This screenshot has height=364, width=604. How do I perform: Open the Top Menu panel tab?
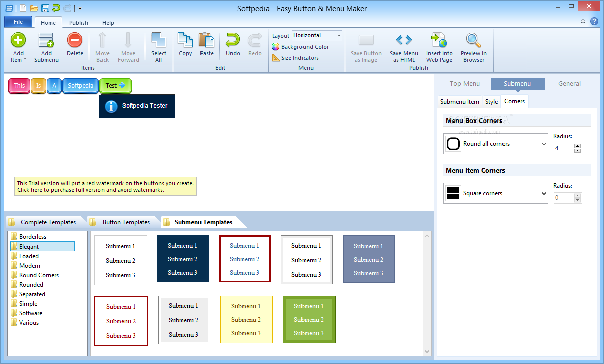click(465, 84)
